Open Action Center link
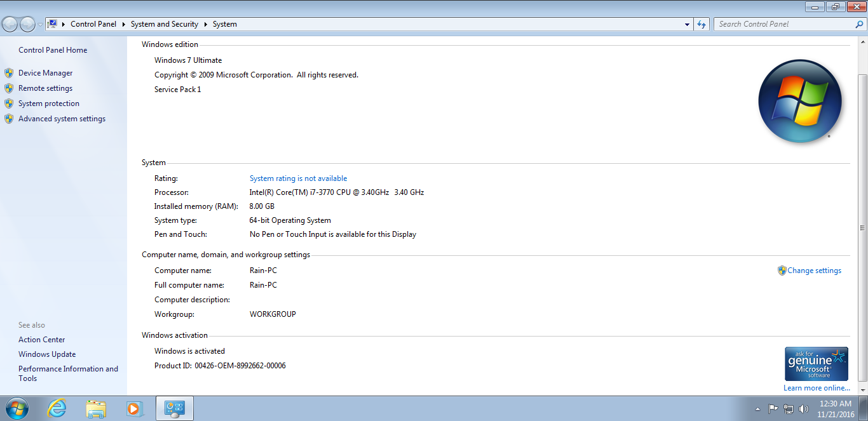Image resolution: width=868 pixels, height=421 pixels. coord(41,340)
